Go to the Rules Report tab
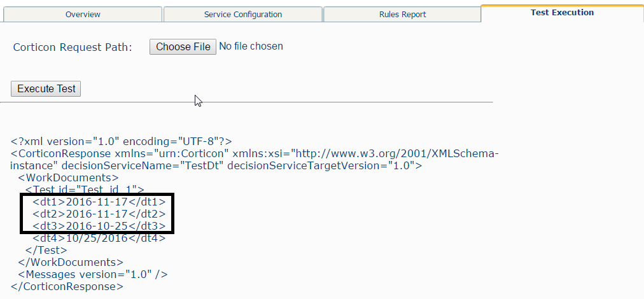Screen dimensions: 644x299 (402, 15)
